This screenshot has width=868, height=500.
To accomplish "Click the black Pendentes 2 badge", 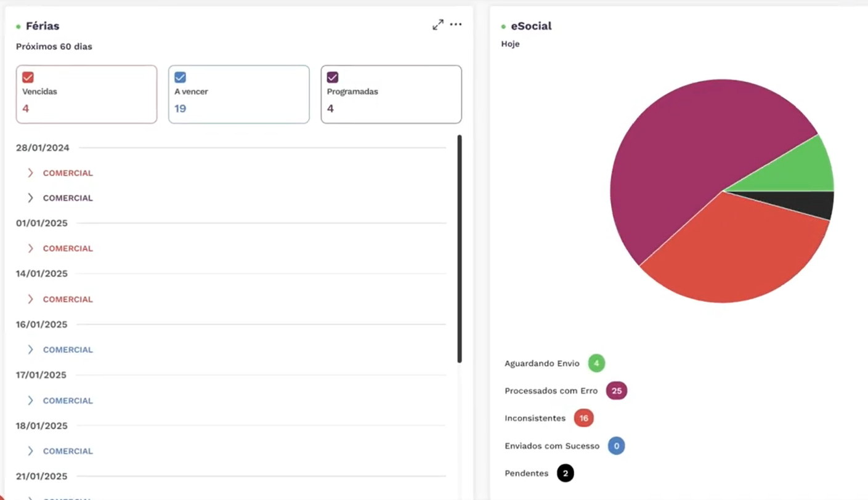I will pos(565,473).
